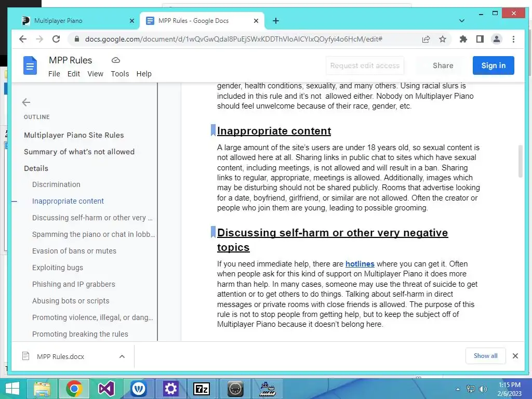Image resolution: width=532 pixels, height=399 pixels.
Task: Open the Chrome extensions puzzle icon
Action: tap(463, 39)
